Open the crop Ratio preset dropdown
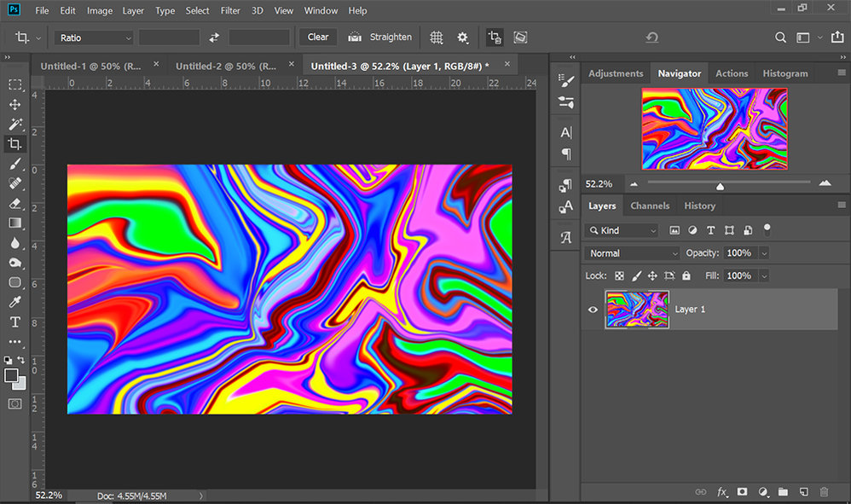 94,38
